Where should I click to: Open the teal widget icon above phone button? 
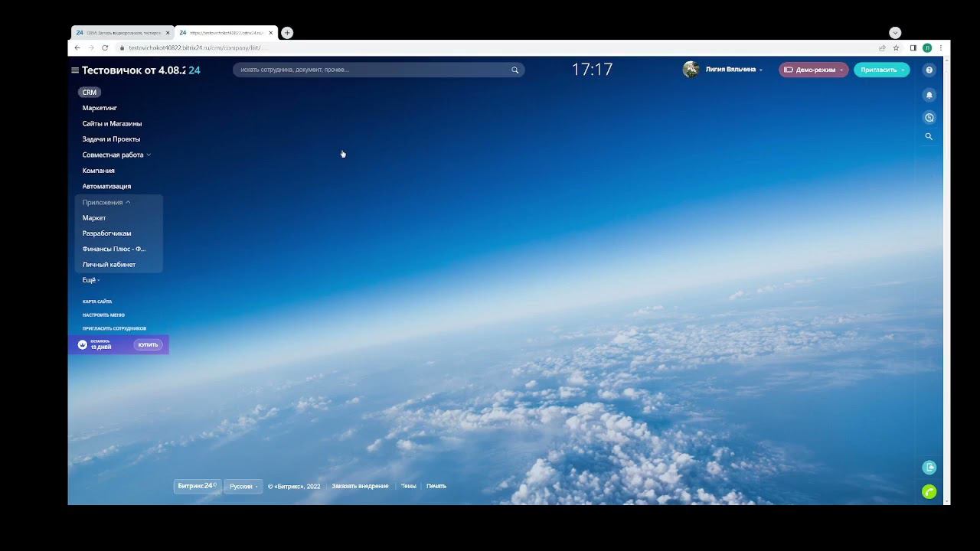pyautogui.click(x=929, y=468)
